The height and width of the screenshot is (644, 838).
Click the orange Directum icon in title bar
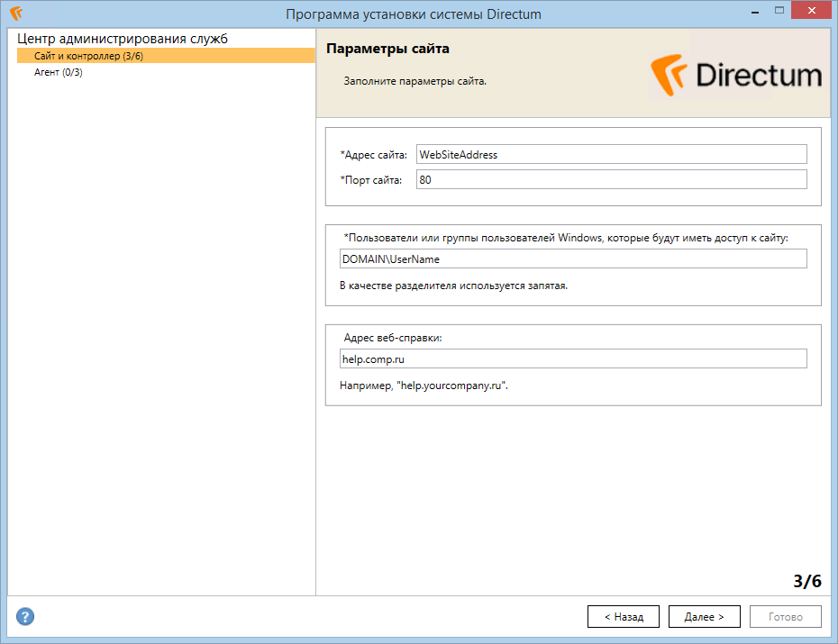click(x=16, y=13)
